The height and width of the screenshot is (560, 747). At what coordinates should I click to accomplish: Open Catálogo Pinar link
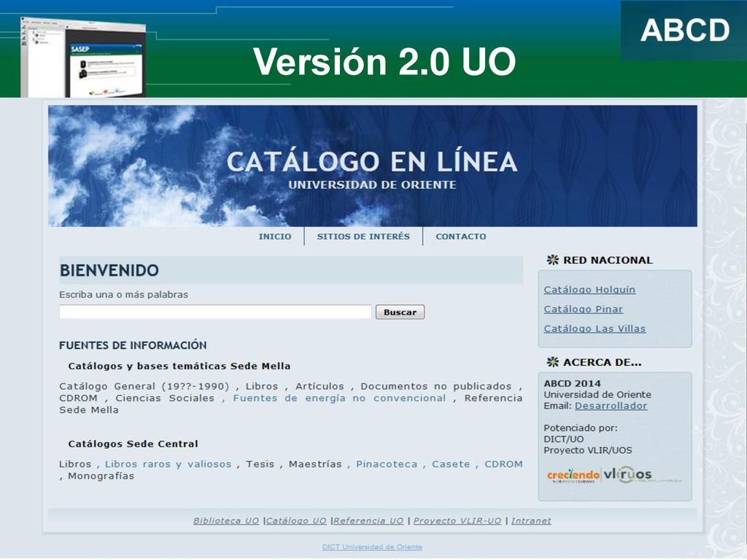584,309
